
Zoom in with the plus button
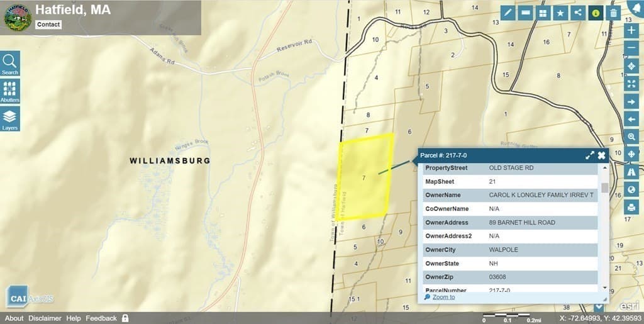pos(631,31)
